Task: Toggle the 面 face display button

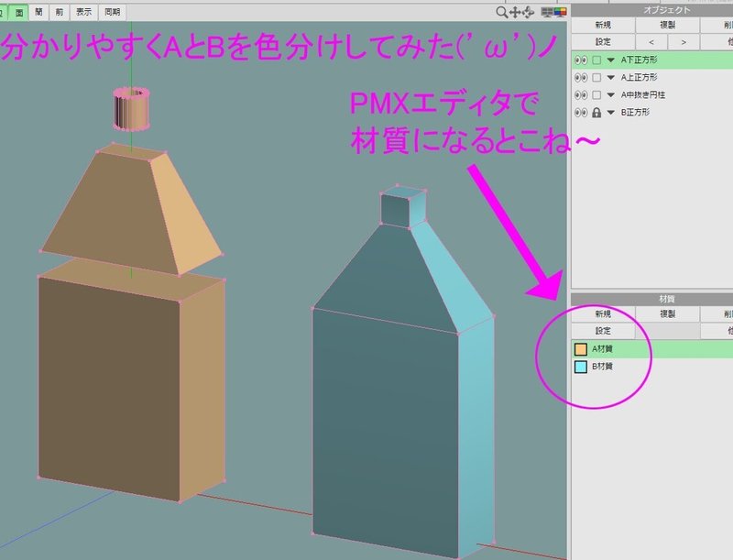Action: 18,13
